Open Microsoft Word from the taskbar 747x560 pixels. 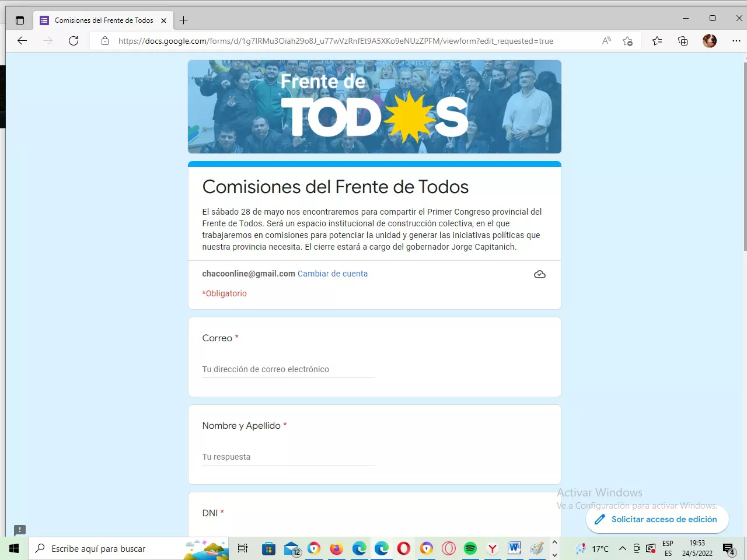514,548
